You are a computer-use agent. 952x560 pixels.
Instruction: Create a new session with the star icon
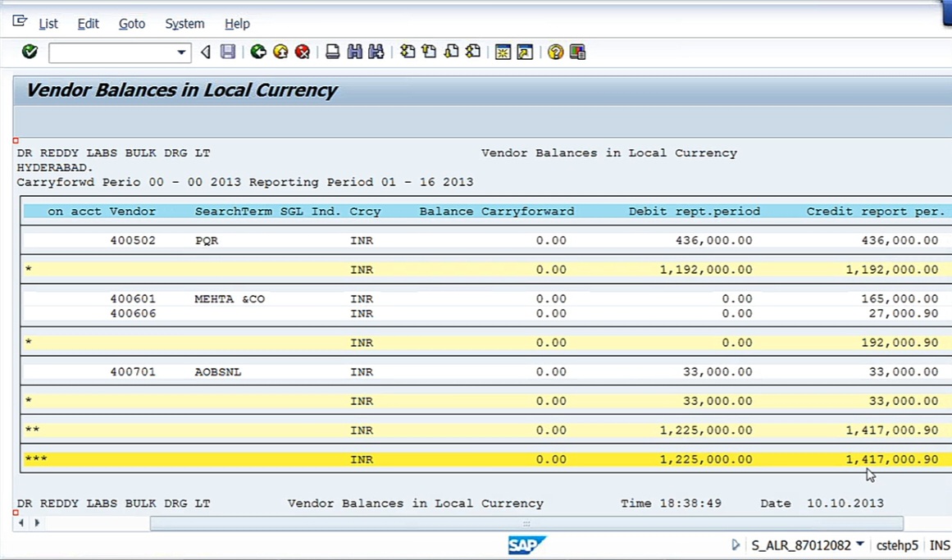click(x=503, y=52)
